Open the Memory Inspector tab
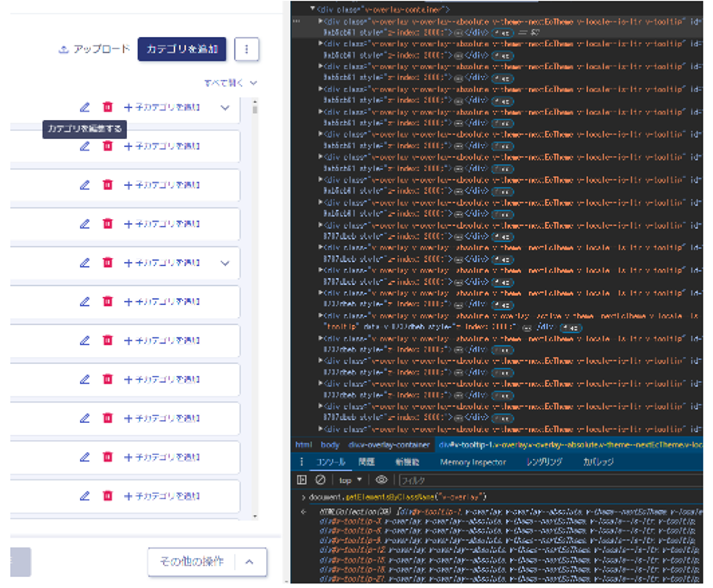Viewport: 713px width, 588px height. click(473, 462)
